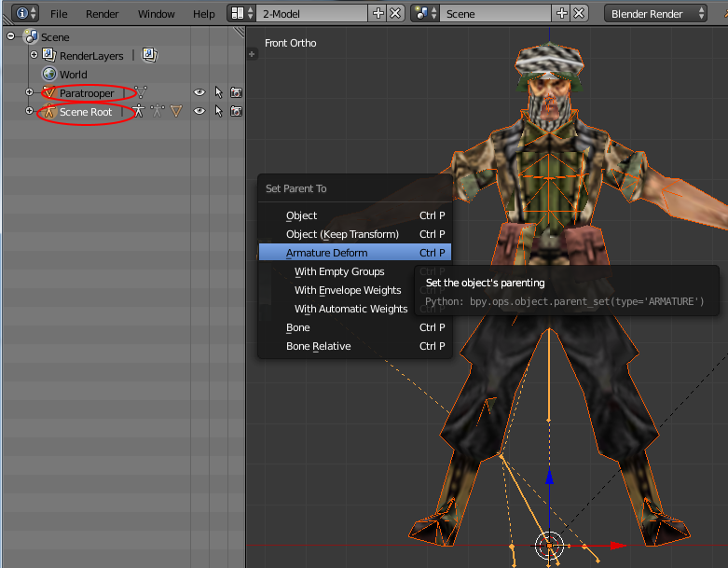Click the Paratrooper object mesh icon

tap(49, 92)
